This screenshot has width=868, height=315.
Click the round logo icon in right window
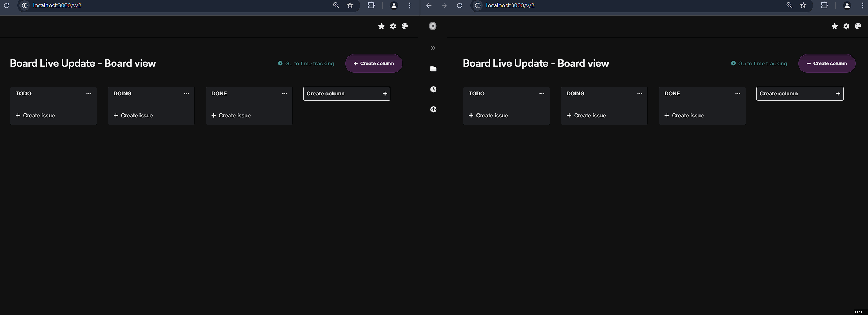click(433, 26)
